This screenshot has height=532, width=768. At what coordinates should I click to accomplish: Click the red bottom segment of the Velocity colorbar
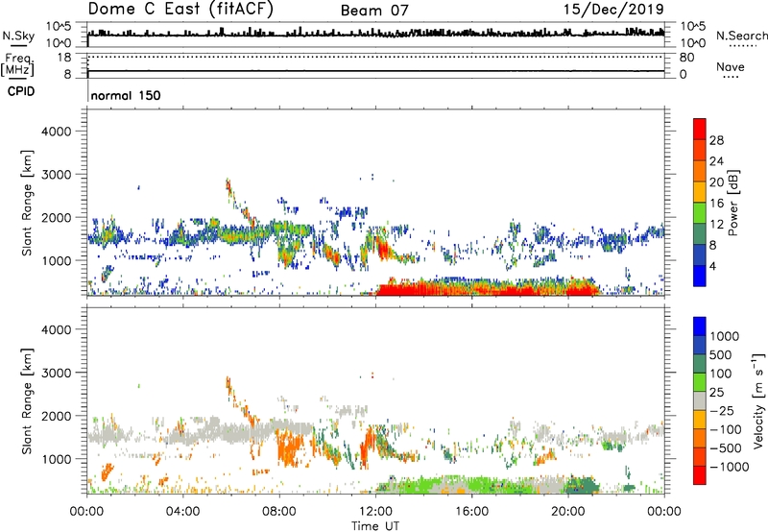point(700,475)
